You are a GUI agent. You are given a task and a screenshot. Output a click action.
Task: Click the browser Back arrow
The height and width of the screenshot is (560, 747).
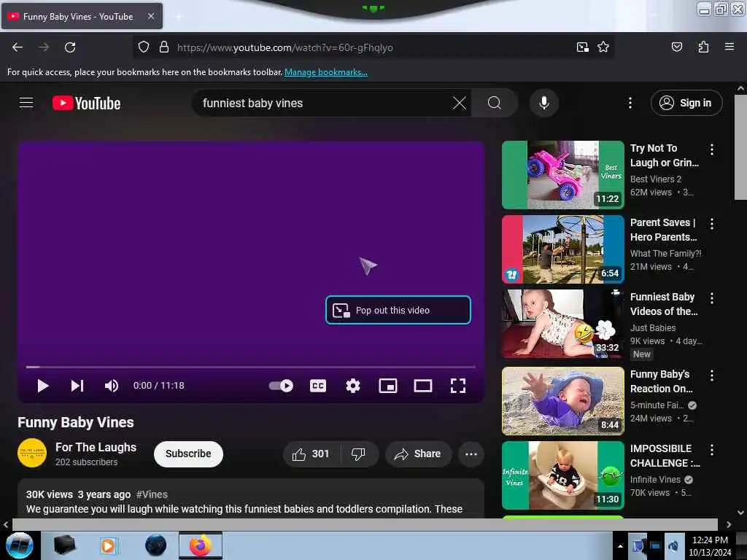tap(18, 47)
